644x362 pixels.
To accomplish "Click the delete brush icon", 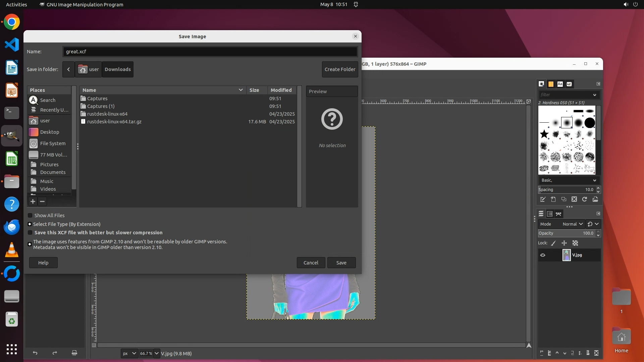I will (574, 199).
